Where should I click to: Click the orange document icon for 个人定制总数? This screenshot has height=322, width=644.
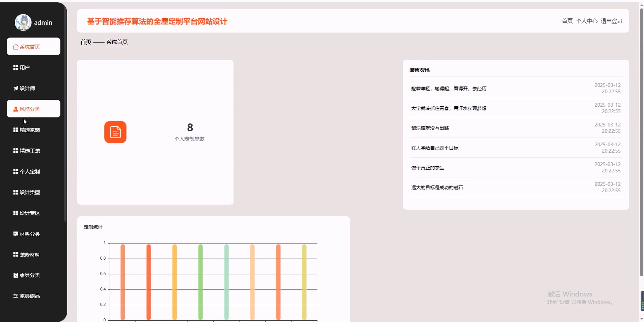click(x=115, y=132)
